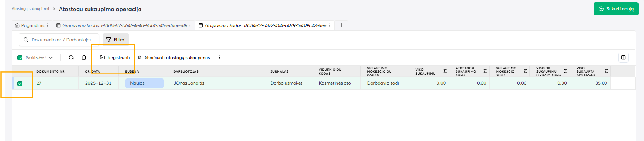This screenshot has height=141, width=644.
Task: Toggle the select-all checkbox next to Pasirinkta
Action: (20, 58)
